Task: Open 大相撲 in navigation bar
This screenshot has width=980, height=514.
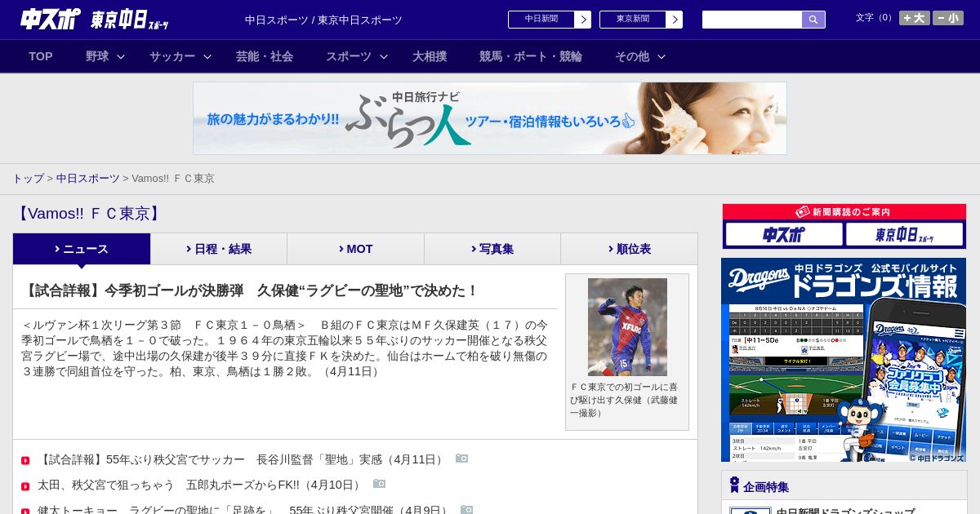Action: tap(430, 56)
